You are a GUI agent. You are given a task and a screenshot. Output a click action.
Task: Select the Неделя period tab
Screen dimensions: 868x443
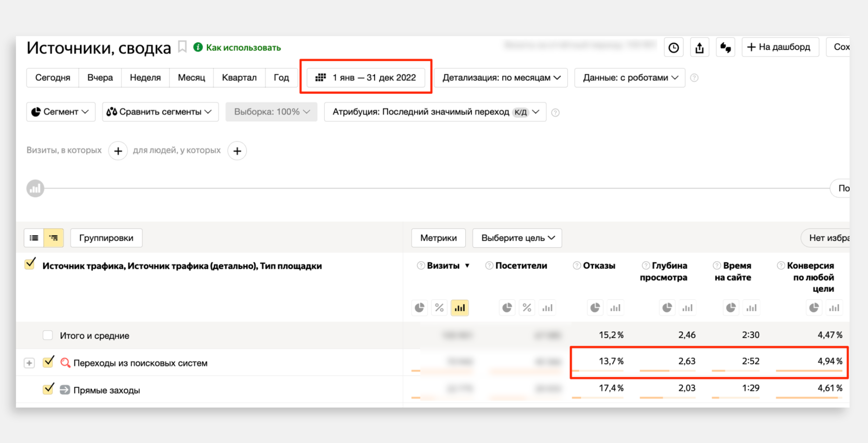145,78
